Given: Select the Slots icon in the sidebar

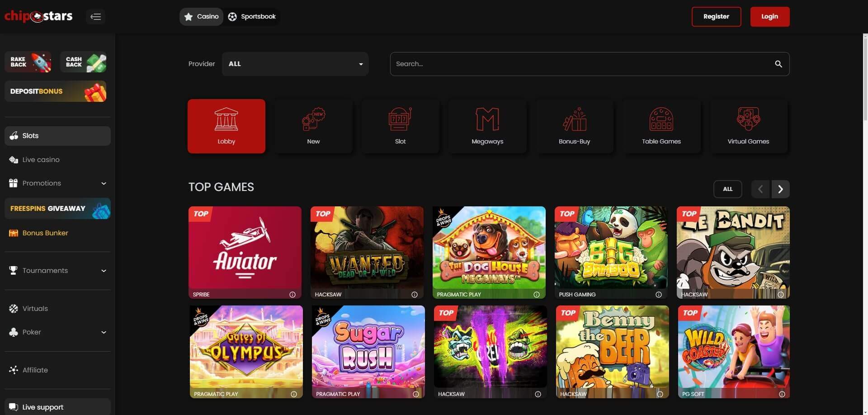Looking at the screenshot, I should (x=13, y=135).
